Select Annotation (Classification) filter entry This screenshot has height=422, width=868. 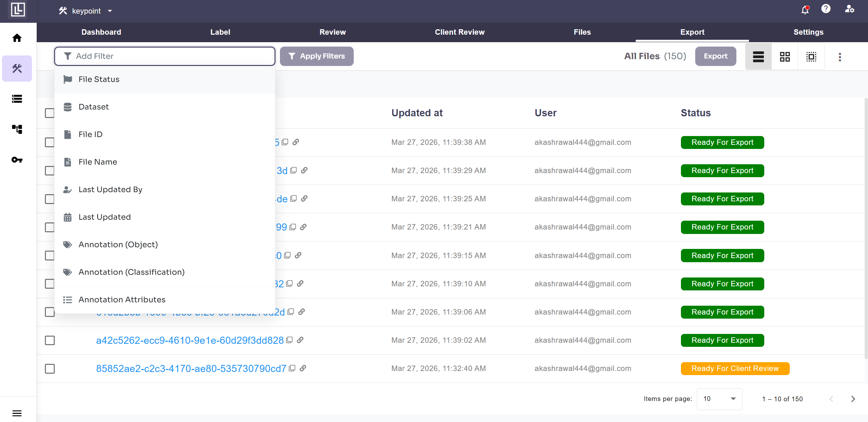131,272
